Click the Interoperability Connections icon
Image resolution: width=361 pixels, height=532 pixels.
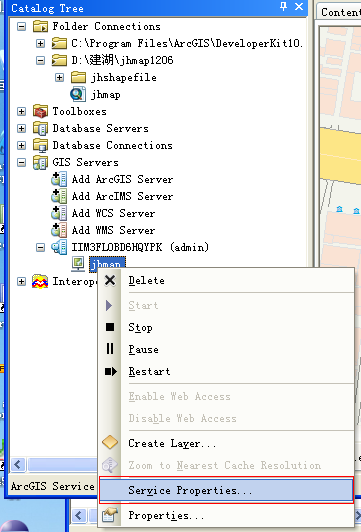[40, 281]
